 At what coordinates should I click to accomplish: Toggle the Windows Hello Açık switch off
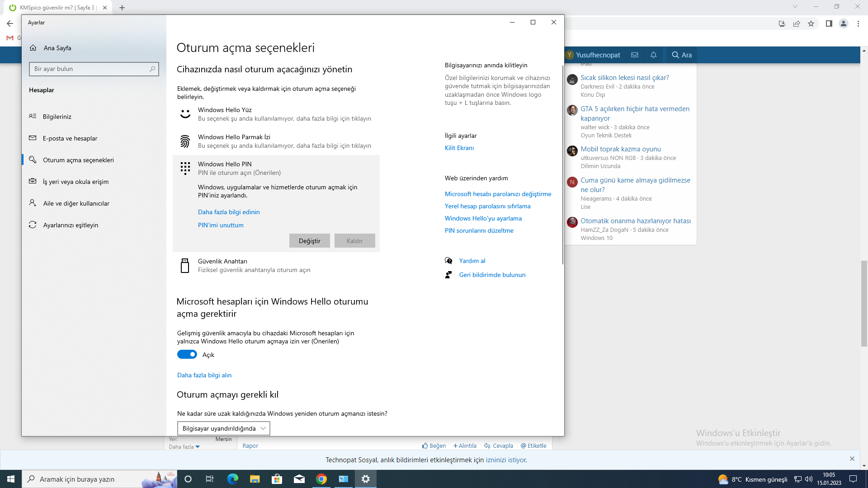187,355
